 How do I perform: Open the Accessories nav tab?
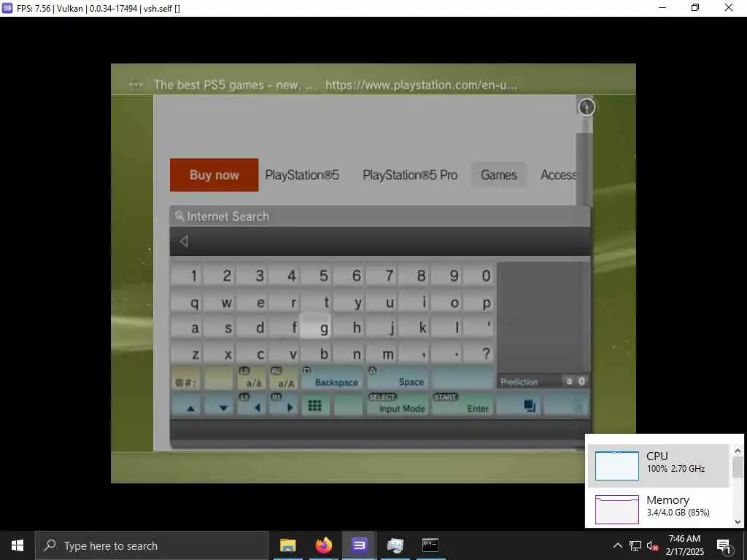pyautogui.click(x=558, y=175)
